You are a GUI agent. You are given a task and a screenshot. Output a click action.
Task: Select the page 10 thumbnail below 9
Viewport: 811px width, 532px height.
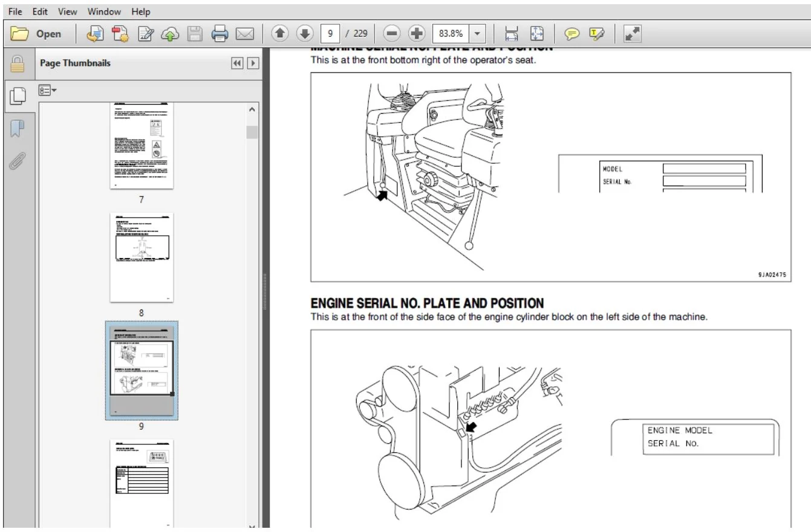(142, 484)
